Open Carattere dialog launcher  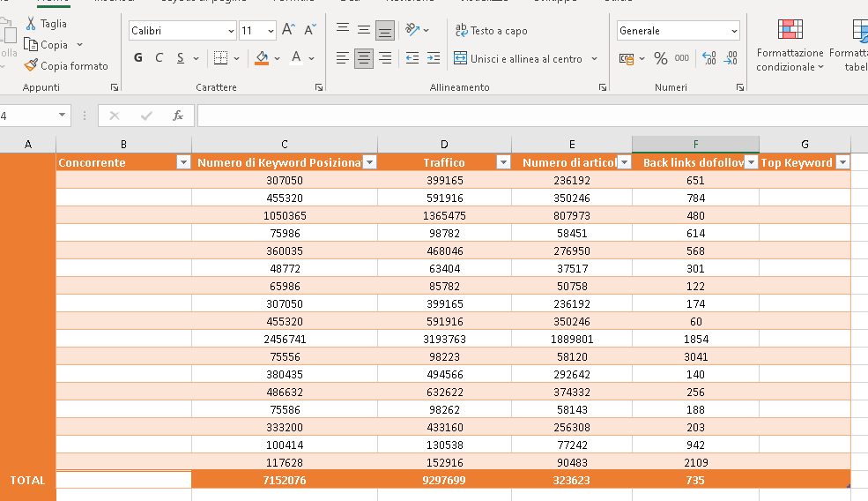(319, 87)
